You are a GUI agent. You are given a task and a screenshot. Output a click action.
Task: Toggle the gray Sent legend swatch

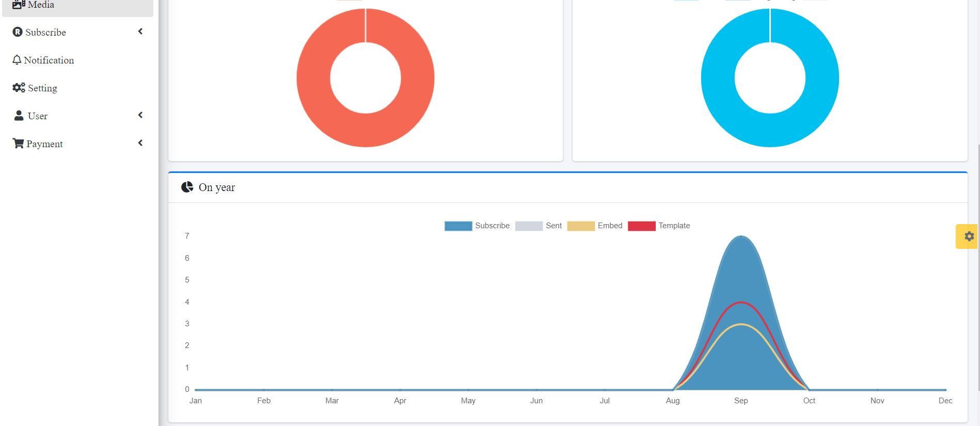pyautogui.click(x=529, y=226)
